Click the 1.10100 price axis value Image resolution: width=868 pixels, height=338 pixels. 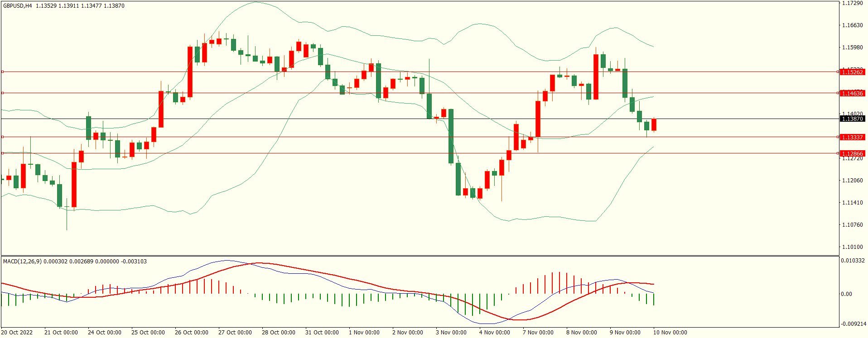point(852,247)
